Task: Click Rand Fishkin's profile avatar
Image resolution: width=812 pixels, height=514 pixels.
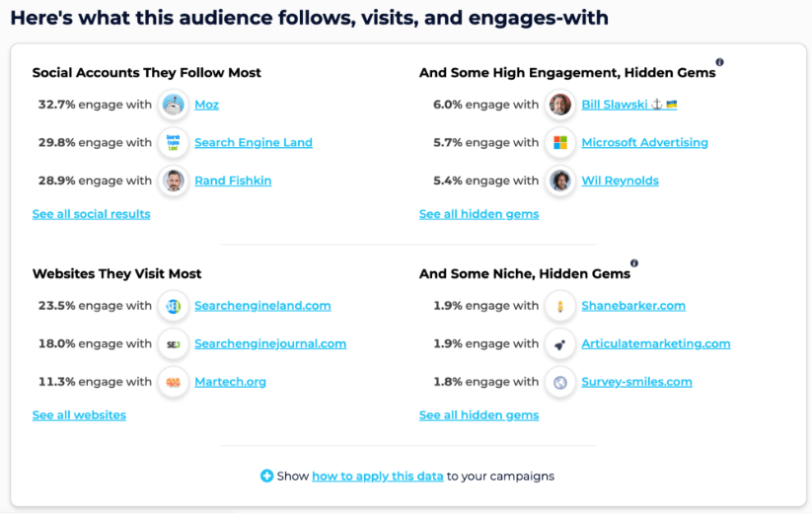Action: [x=174, y=181]
